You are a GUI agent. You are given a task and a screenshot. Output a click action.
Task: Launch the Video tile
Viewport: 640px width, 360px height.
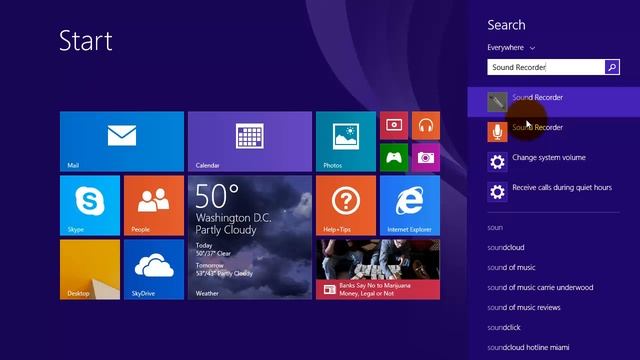[x=394, y=125]
